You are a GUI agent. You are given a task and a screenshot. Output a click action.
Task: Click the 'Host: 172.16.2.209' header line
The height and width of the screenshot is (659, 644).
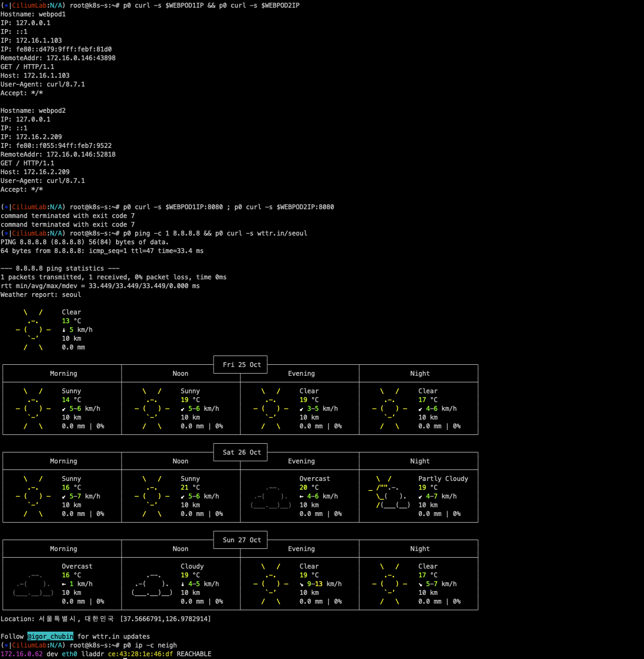click(35, 172)
